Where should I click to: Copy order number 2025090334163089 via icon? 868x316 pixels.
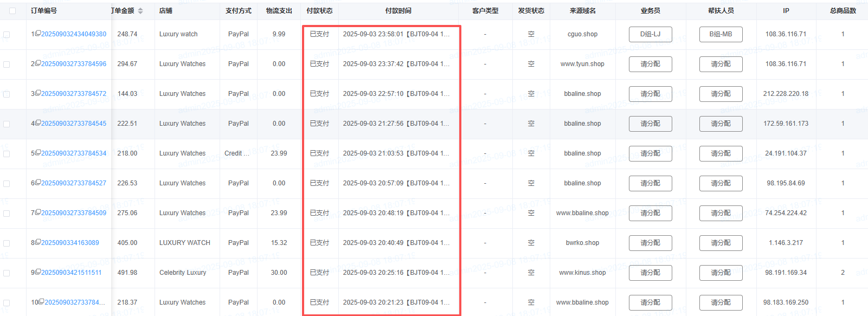tap(38, 242)
